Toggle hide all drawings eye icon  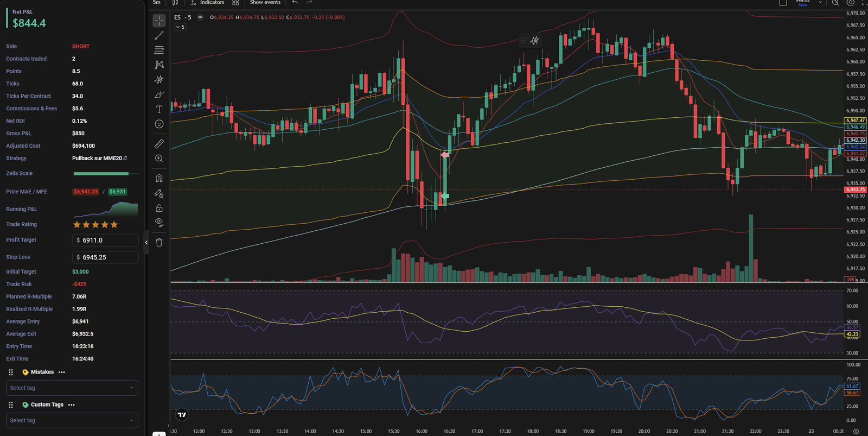point(159,223)
